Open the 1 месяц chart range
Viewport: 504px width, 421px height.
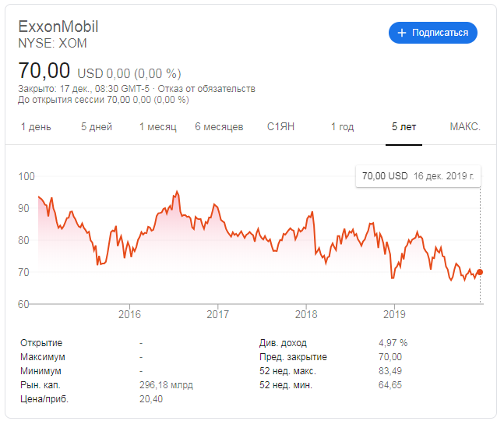[158, 127]
